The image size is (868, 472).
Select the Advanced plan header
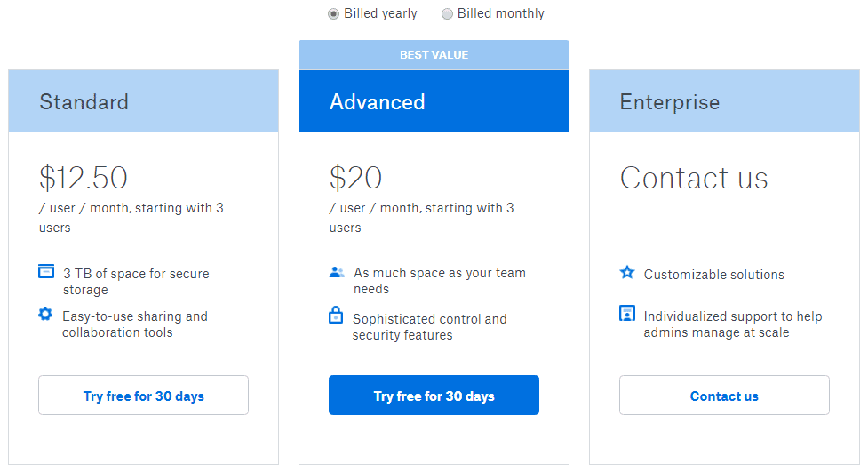[x=434, y=100]
